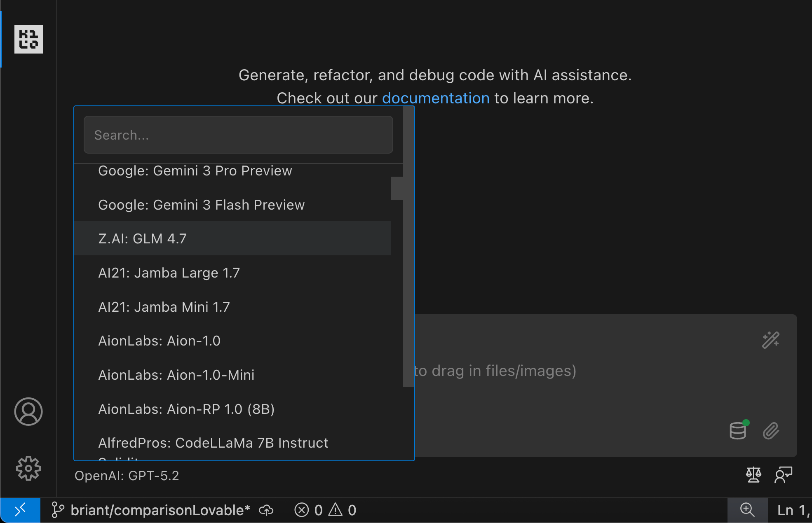Click the briant/comparisonLovable branch indicator

coord(151,510)
